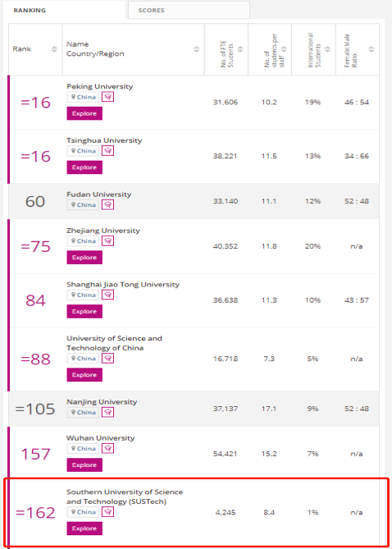Sort by International Students column arrows
This screenshot has height=549, width=392.
[x=327, y=49]
